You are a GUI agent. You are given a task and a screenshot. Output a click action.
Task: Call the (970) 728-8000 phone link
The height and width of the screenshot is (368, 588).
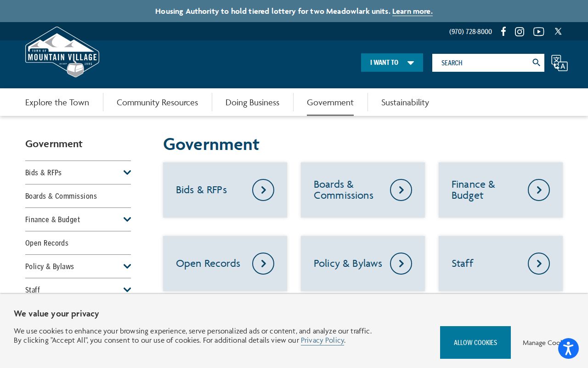coord(470,32)
